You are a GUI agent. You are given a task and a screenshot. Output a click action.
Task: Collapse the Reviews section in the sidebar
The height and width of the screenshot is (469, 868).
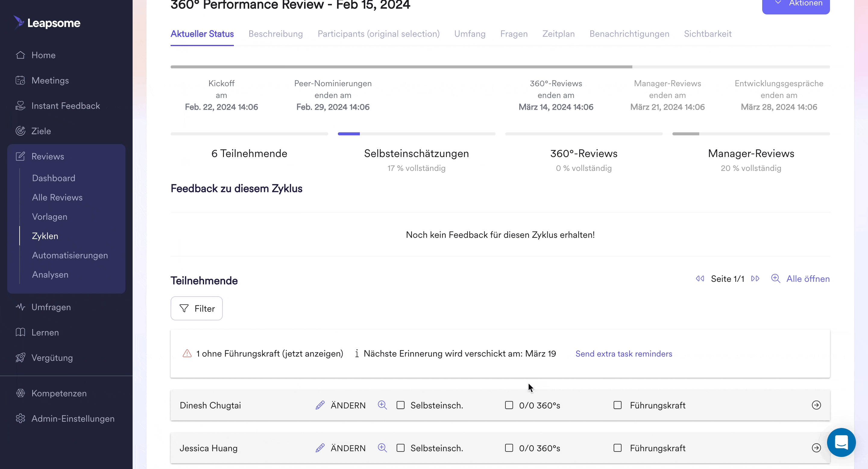pos(48,156)
